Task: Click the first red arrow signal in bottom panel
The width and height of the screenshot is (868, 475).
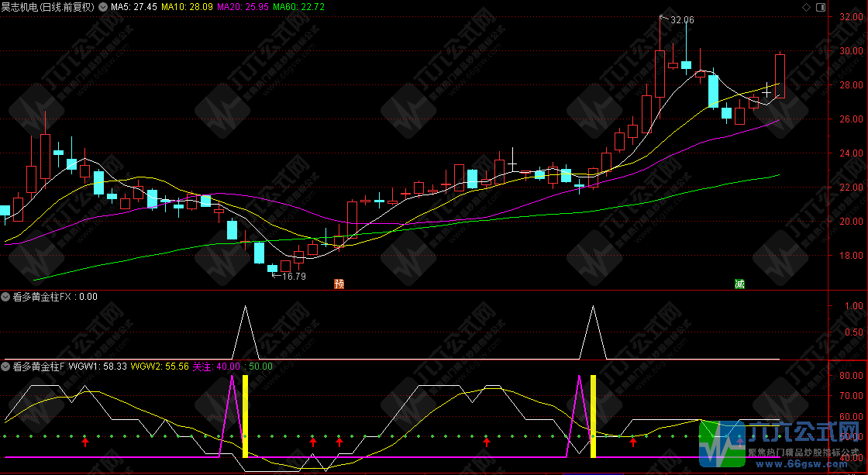Action: tap(85, 442)
